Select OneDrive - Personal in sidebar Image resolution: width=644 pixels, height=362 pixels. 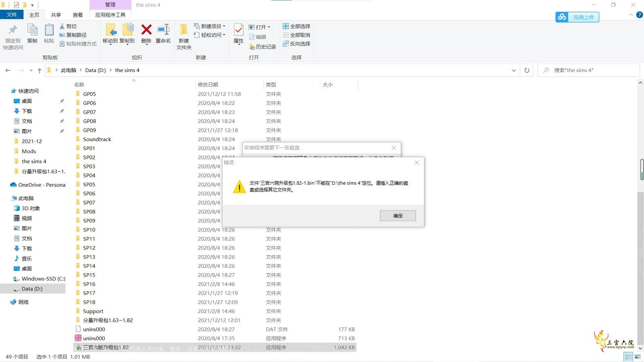tap(38, 185)
